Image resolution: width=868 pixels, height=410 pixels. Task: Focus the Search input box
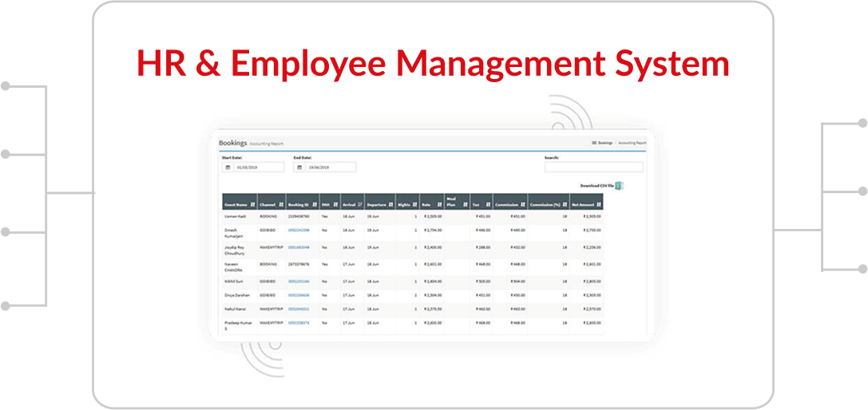point(594,167)
